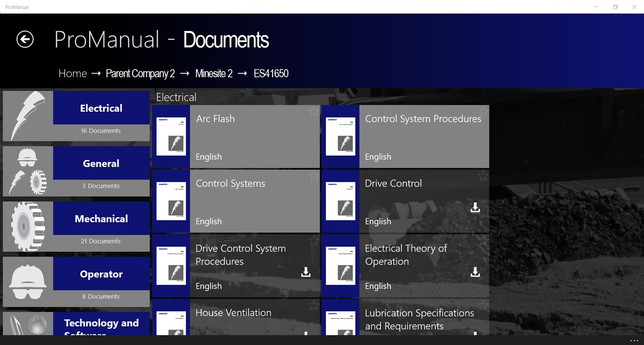This screenshot has width=644, height=345.
Task: Open the House Ventilation document title
Action: click(x=233, y=313)
